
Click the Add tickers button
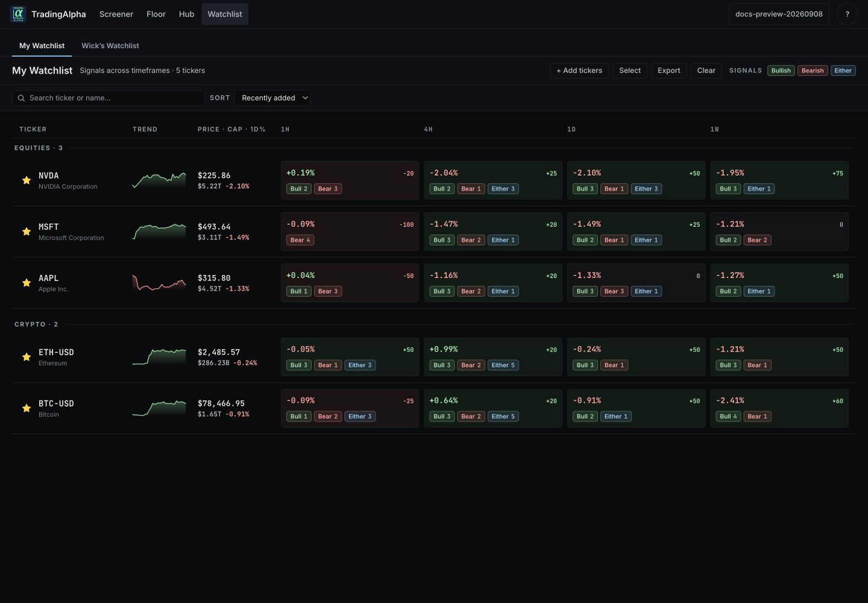[579, 71]
